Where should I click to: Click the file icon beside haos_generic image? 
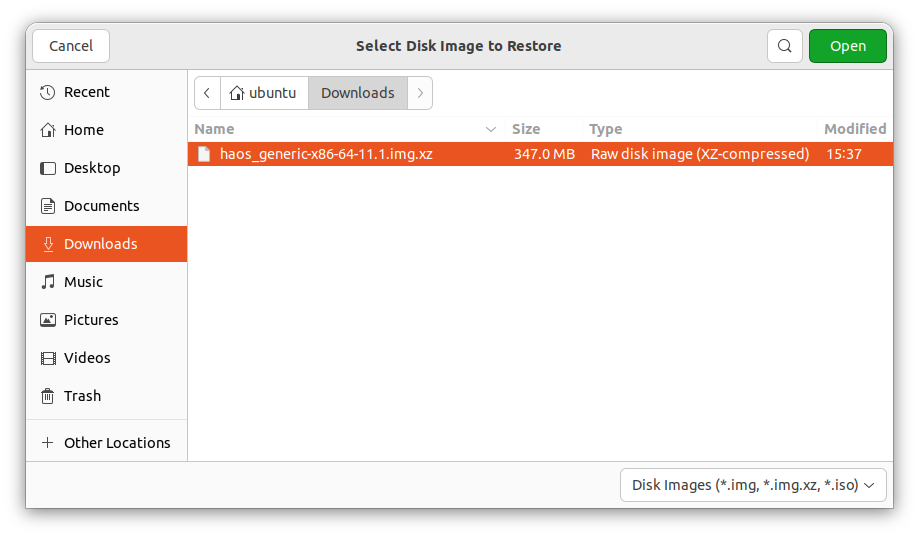point(204,154)
